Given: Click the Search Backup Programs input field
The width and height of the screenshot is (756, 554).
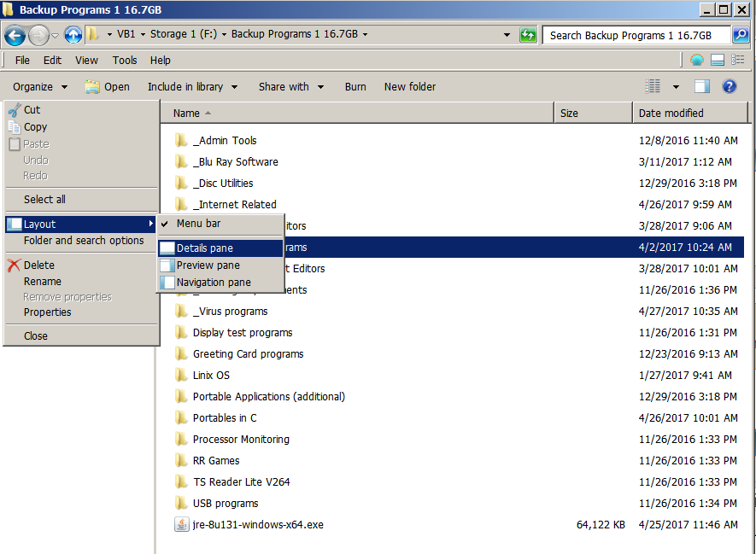Looking at the screenshot, I should tap(636, 35).
